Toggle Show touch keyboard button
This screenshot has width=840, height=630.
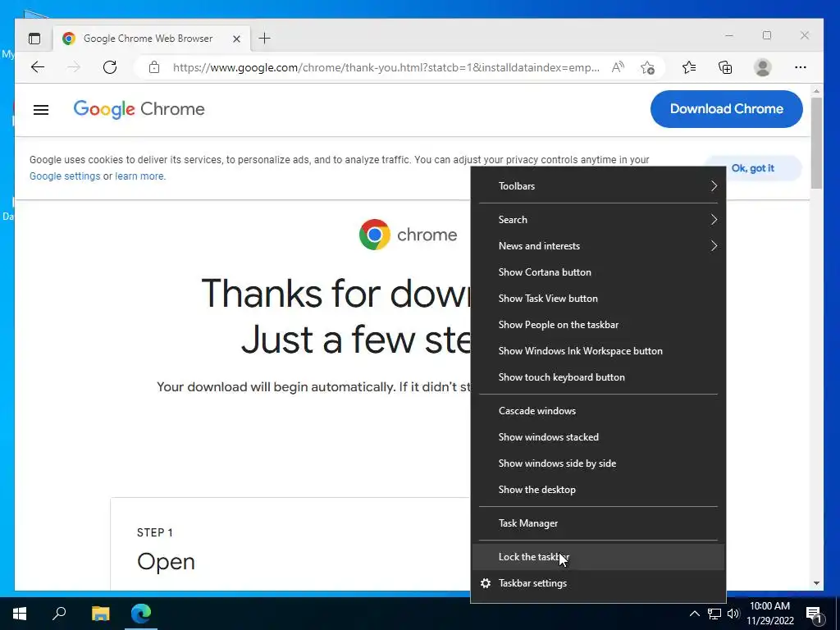[598, 377]
